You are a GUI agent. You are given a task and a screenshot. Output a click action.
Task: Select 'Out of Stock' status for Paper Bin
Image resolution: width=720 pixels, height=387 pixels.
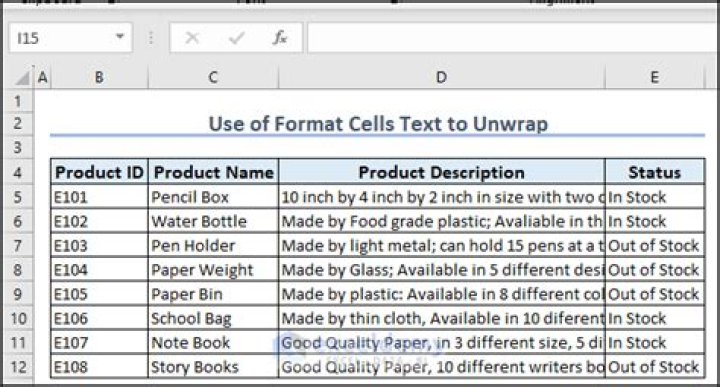655,294
